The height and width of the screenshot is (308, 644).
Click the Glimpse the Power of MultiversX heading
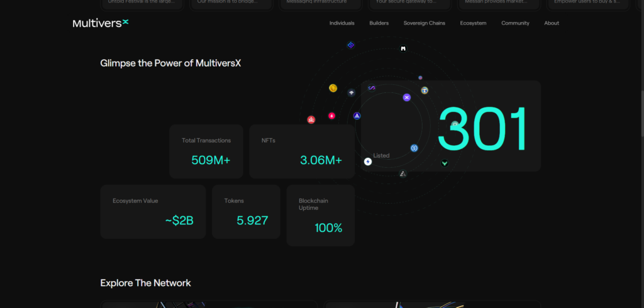tap(171, 63)
